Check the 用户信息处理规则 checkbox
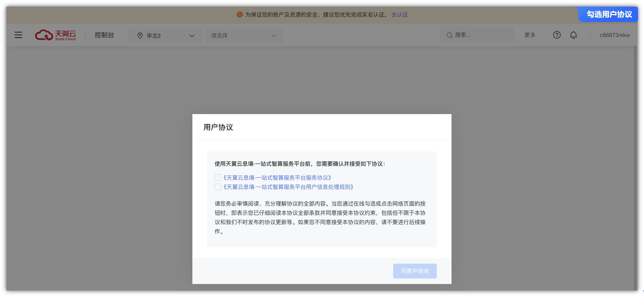This screenshot has width=644, height=296. [218, 187]
